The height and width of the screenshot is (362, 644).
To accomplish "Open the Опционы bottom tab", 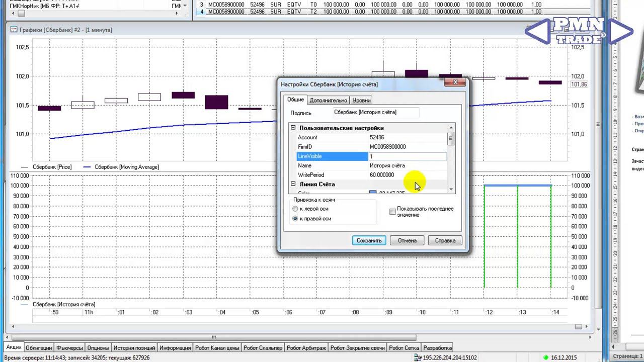I will 98,347.
